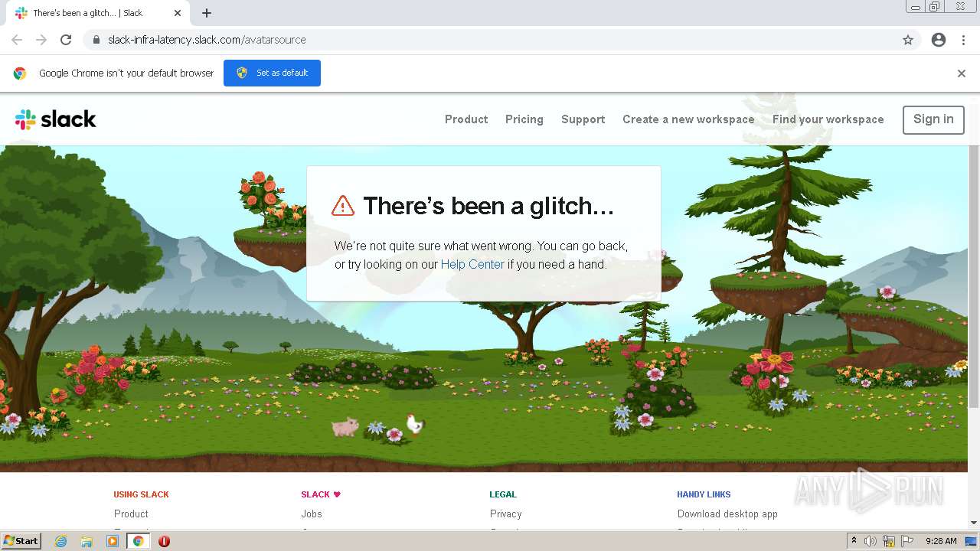Screen dimensions: 980x551
Task: Click the page vertical scrollbar
Action: (x=974, y=275)
